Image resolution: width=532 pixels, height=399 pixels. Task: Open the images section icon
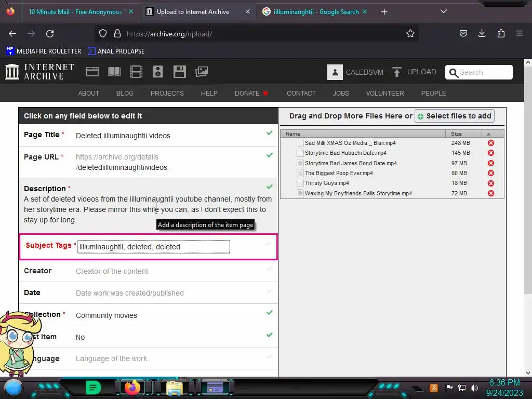tap(201, 72)
